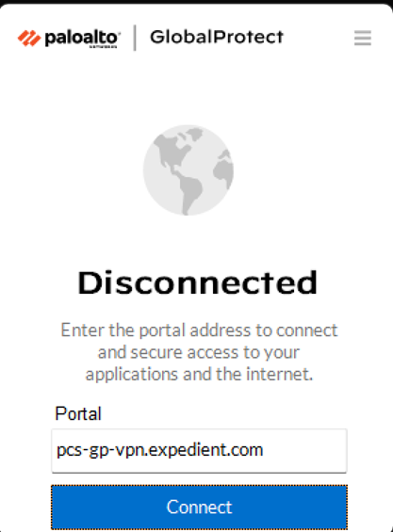Image resolution: width=393 pixels, height=532 pixels.
Task: Click the orange Palo Alto logo mark
Action: pos(29,38)
